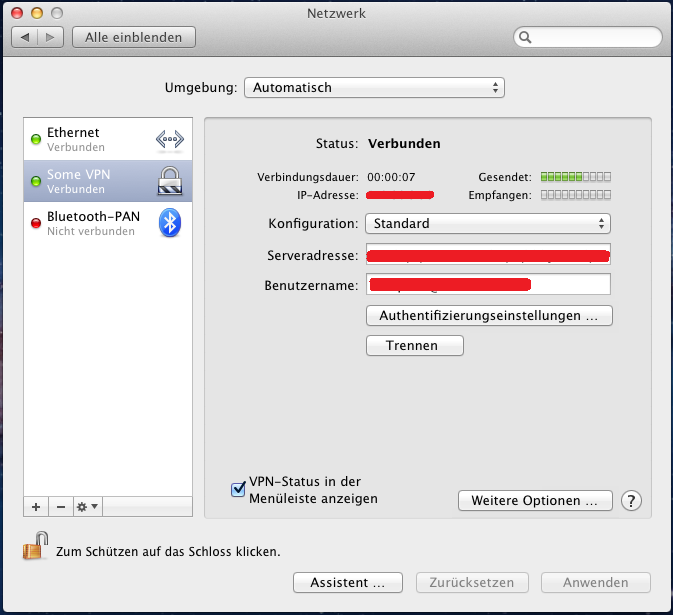Select Some VPN in the service list
673x615 pixels.
click(95, 181)
